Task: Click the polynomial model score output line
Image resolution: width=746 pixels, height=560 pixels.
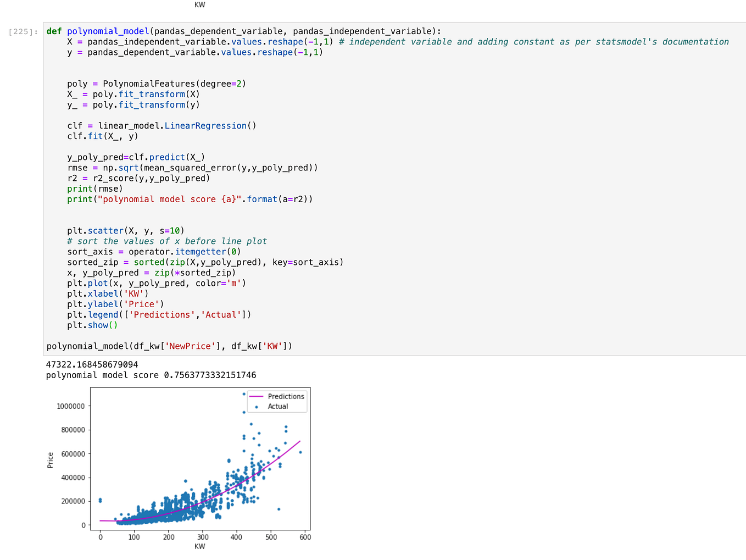Action: [151, 375]
